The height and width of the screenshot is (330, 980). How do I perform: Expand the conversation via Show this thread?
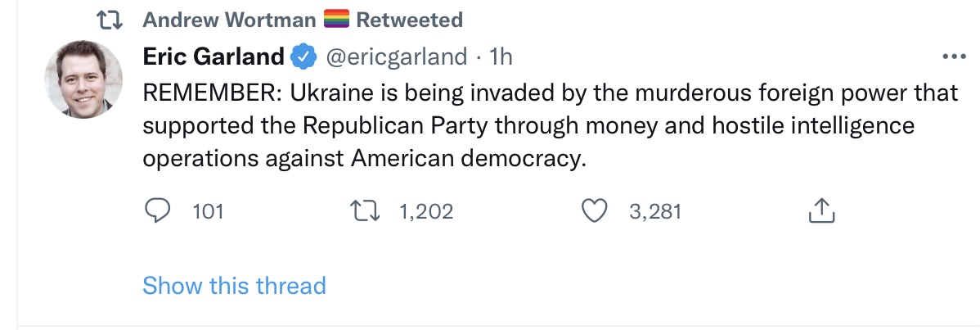pyautogui.click(x=235, y=286)
